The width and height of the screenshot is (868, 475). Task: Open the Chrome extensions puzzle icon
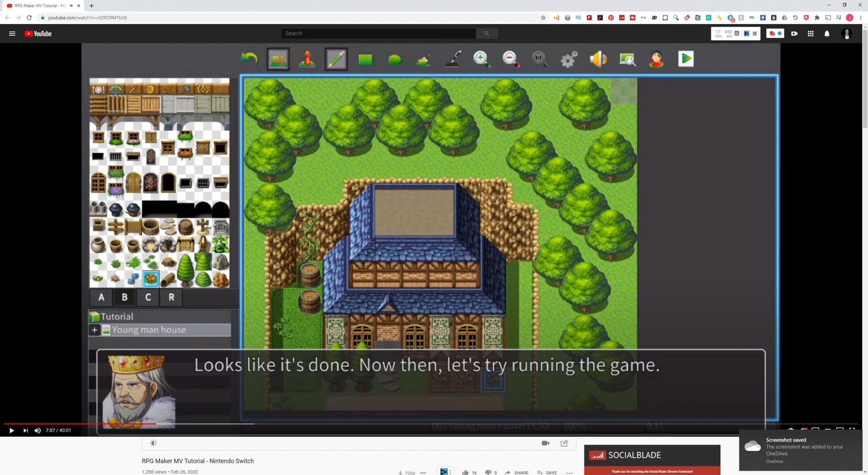tap(817, 18)
